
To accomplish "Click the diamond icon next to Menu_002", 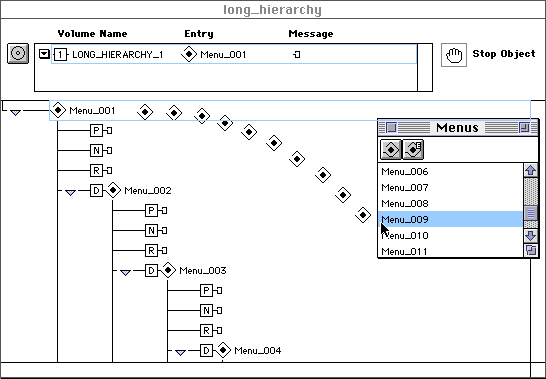I will pos(113,190).
